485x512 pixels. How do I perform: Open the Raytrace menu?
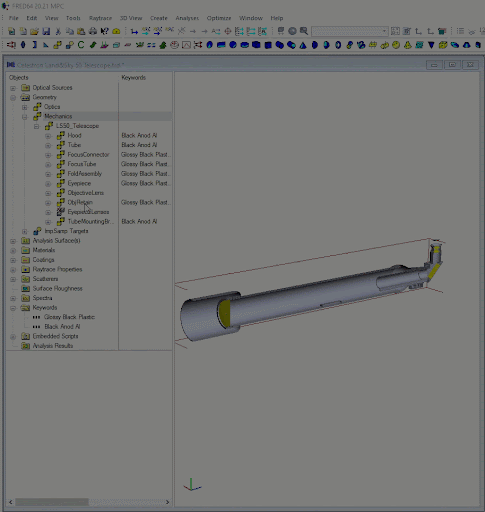(100, 18)
